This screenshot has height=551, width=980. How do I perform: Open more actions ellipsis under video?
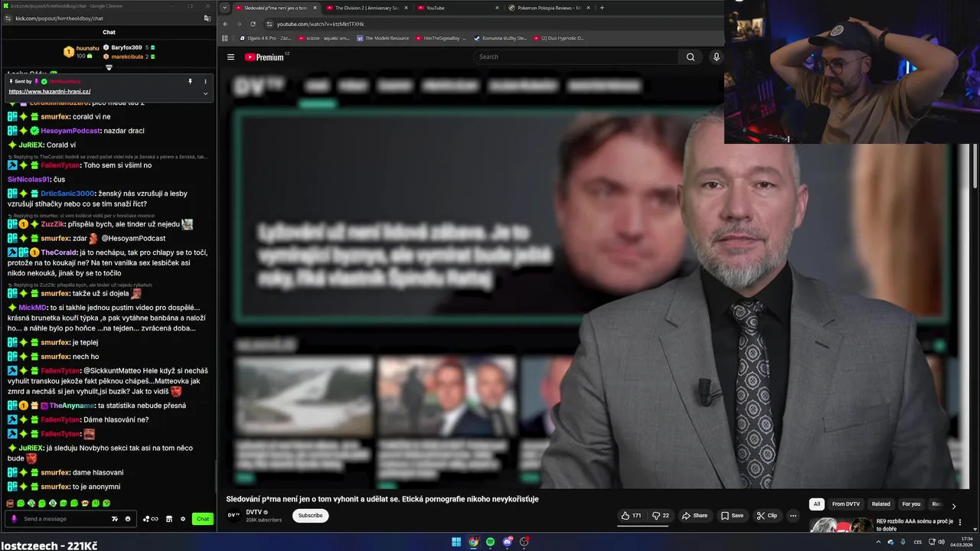793,516
